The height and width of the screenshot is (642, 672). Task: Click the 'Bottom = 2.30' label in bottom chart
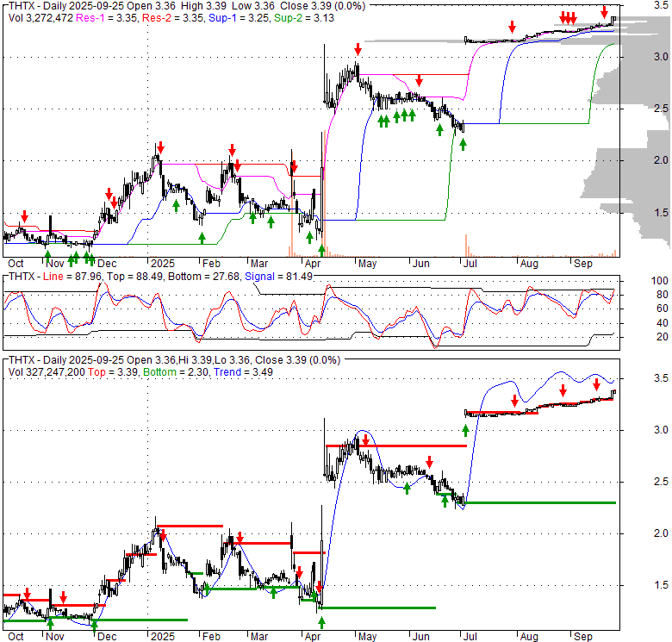176,372
